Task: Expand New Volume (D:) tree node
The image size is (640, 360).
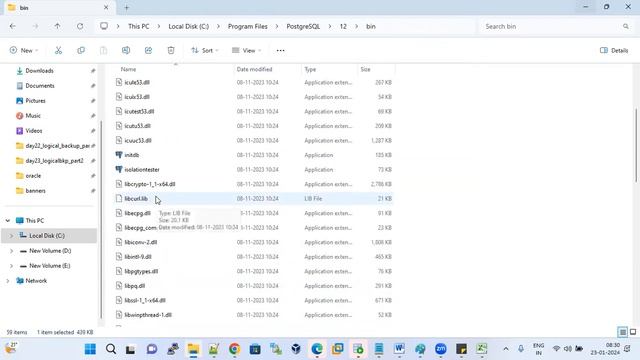Action: click(x=11, y=251)
